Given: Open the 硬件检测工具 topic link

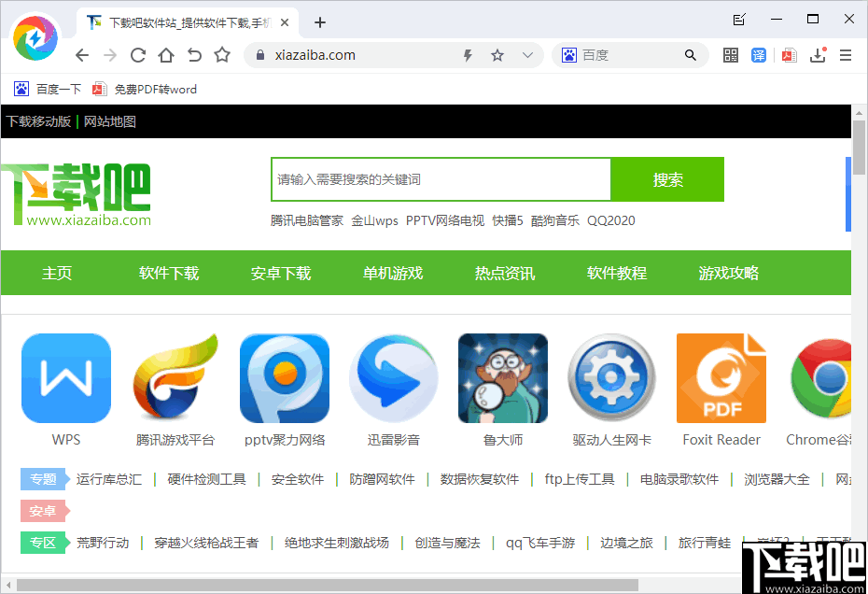Looking at the screenshot, I should tap(206, 479).
